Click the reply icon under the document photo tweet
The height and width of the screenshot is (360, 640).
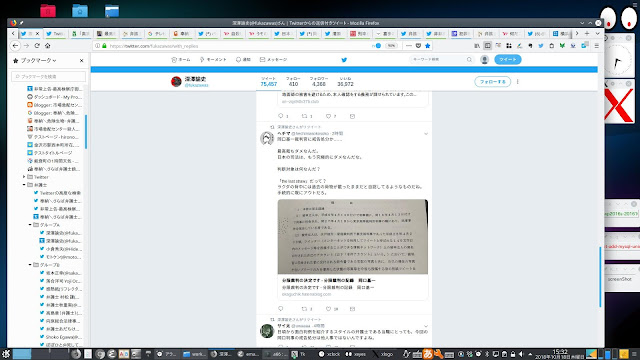280,309
